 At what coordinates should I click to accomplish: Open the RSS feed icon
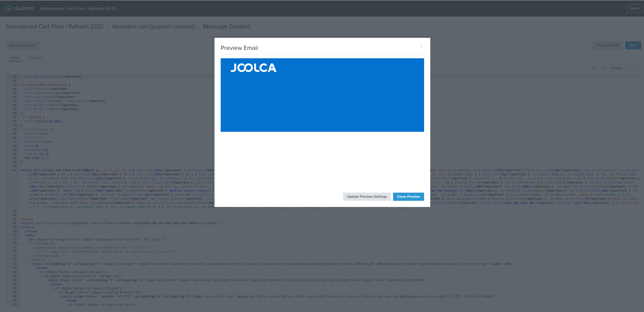coord(603,68)
